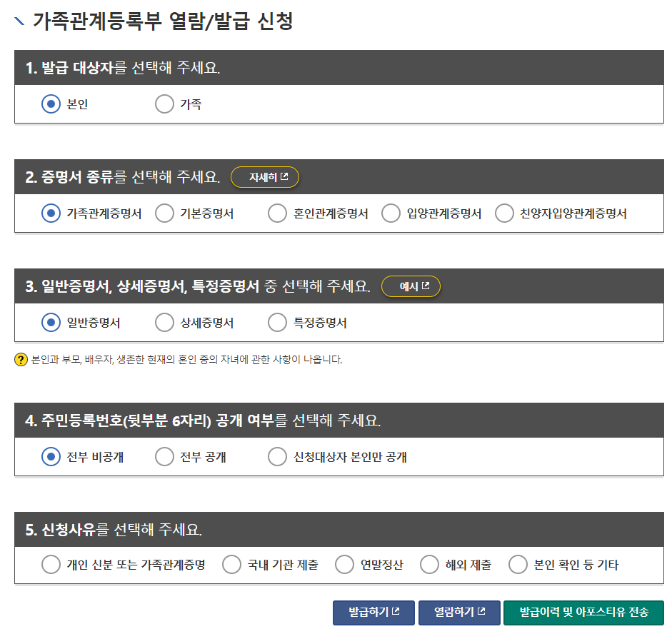Viewport: 672px width, 629px height.
Task: Click 열람하기 button
Action: tap(459, 613)
